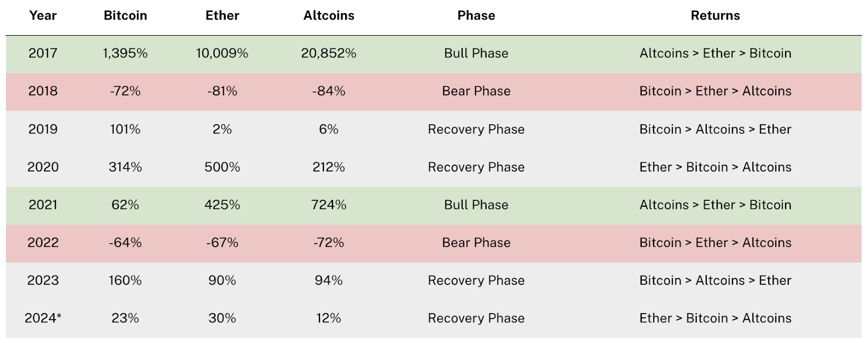Select the 160% Bitcoin value for 2023
The width and height of the screenshot is (868, 343).
coord(125,281)
